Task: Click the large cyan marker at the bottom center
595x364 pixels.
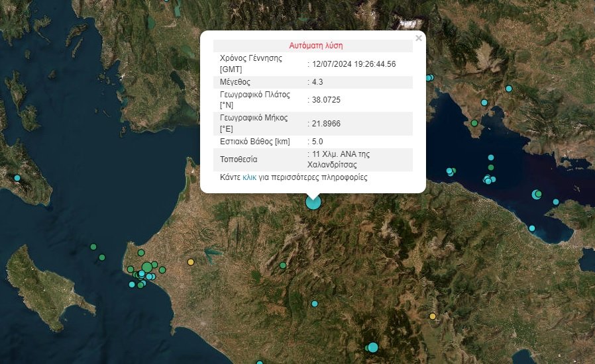Action: click(373, 347)
